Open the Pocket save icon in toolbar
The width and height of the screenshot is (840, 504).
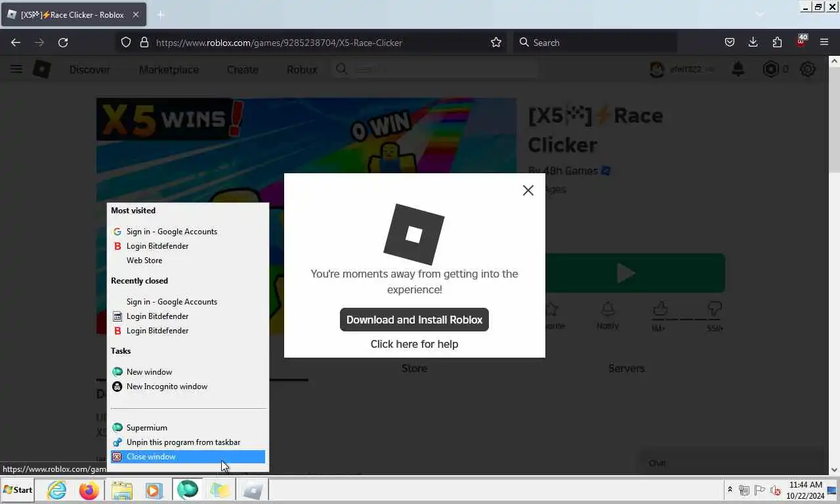pos(729,42)
